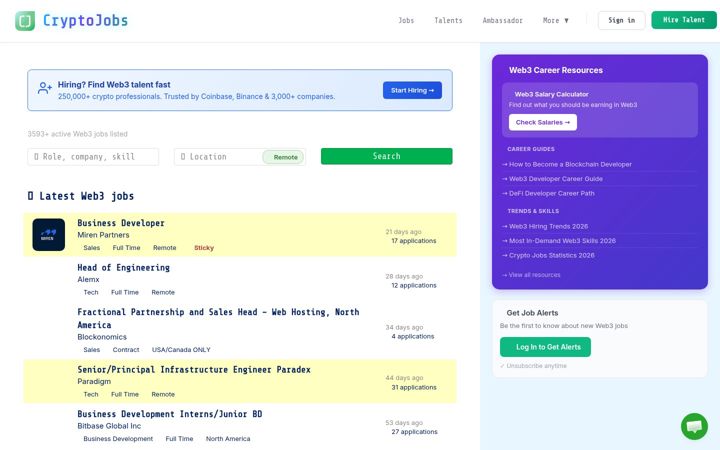The width and height of the screenshot is (720, 450).
Task: Click the '31 applications' count
Action: click(x=414, y=388)
